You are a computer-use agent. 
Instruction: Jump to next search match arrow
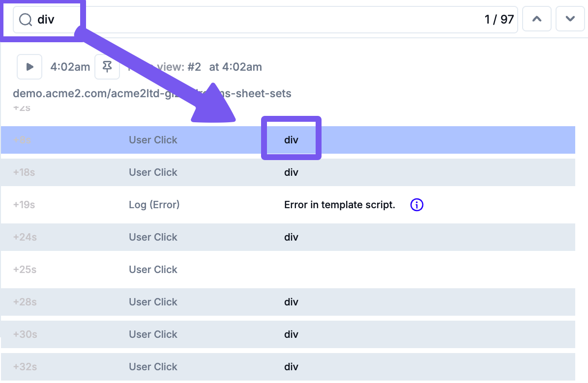(570, 20)
